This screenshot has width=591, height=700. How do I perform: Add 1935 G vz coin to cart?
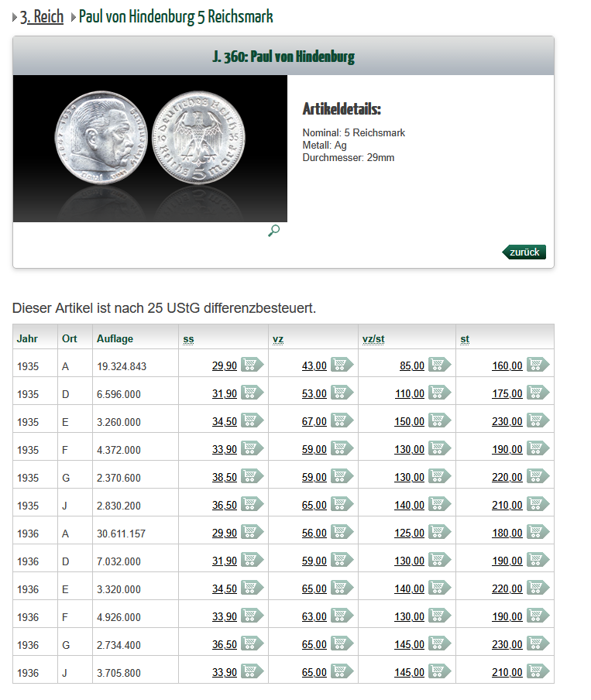pyautogui.click(x=342, y=476)
